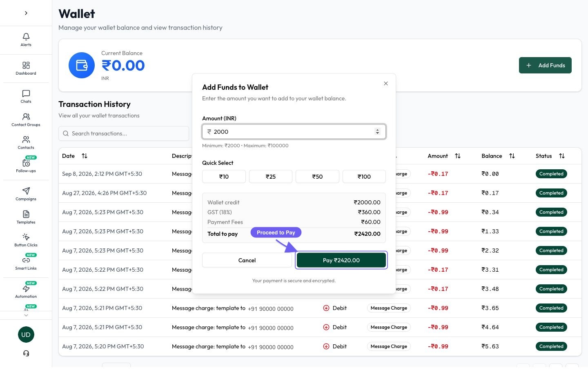Open Follow-ups in the sidebar
Image resolution: width=588 pixels, height=370 pixels.
[x=26, y=166]
